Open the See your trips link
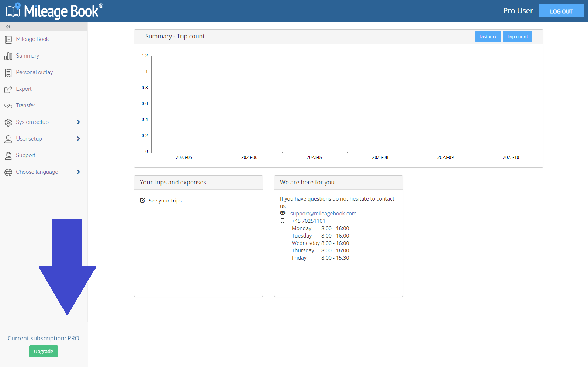Screen dimensions: 588x367 click(x=165, y=201)
